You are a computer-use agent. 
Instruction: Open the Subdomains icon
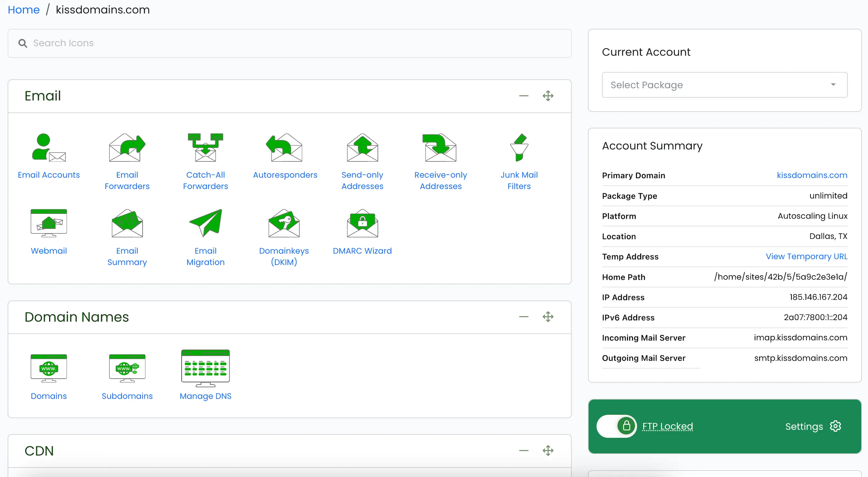[127, 368]
